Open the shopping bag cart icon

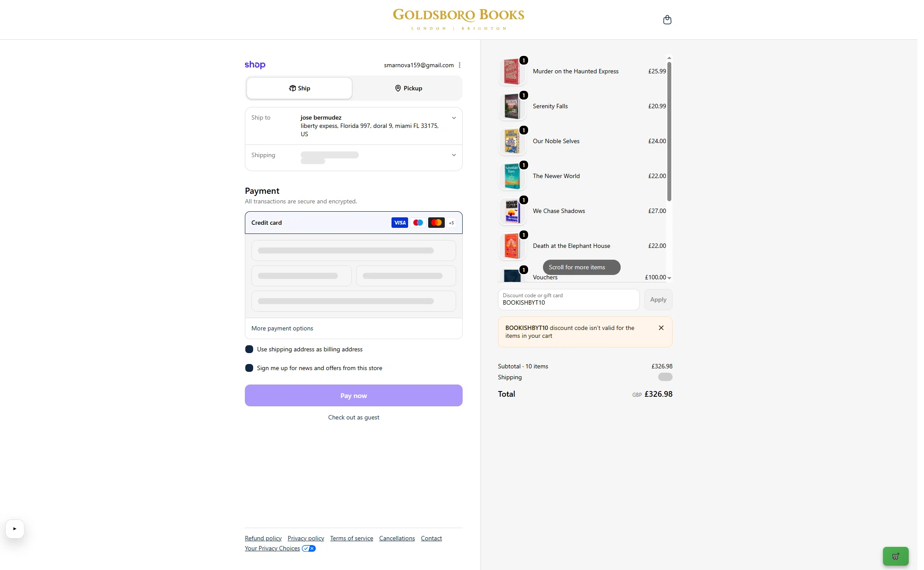667,20
